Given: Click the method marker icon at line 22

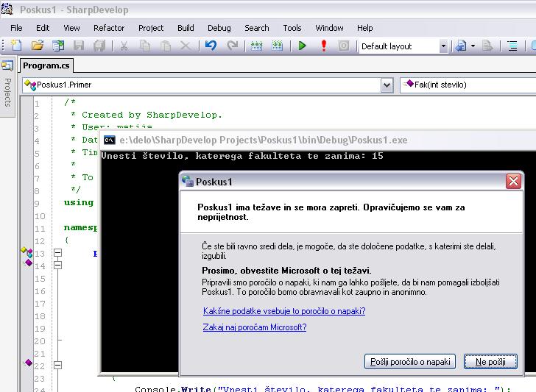Looking at the screenshot, I should (28, 363).
